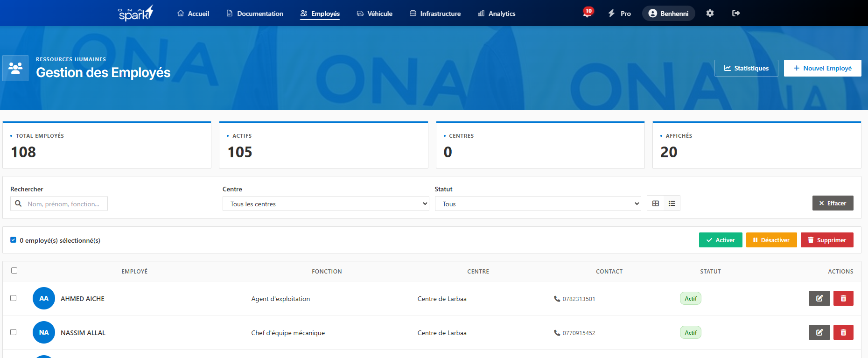
Task: Edit the AHMED AICHE employee record
Action: click(x=819, y=298)
